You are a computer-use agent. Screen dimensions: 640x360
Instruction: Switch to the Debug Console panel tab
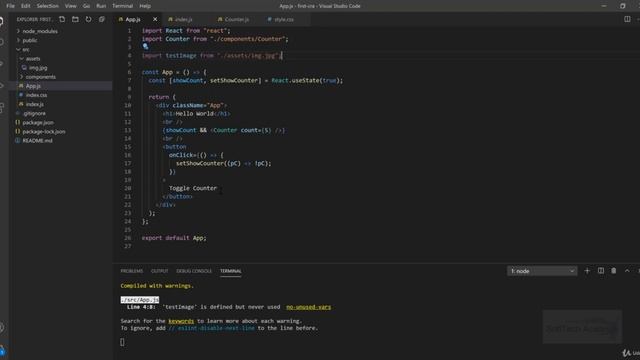(x=194, y=271)
